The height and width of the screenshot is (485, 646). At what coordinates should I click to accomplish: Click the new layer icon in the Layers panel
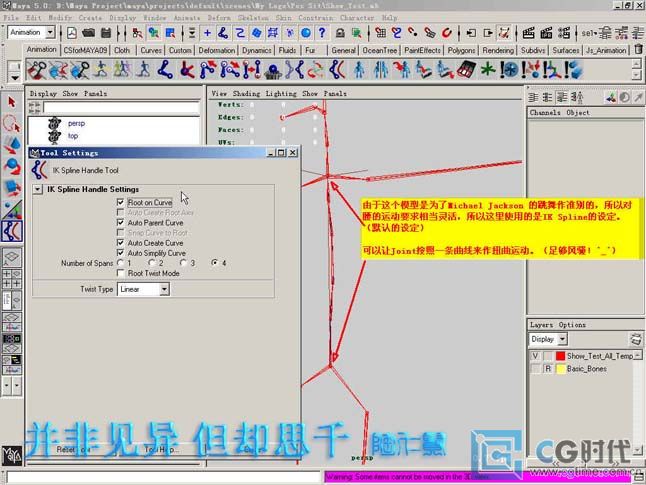point(636,339)
